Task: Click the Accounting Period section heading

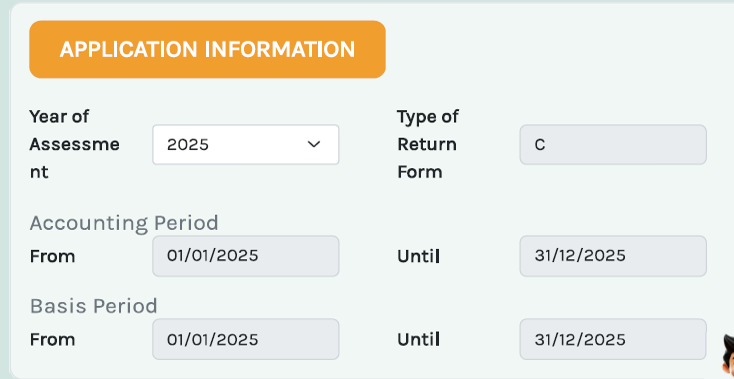Action: [124, 223]
